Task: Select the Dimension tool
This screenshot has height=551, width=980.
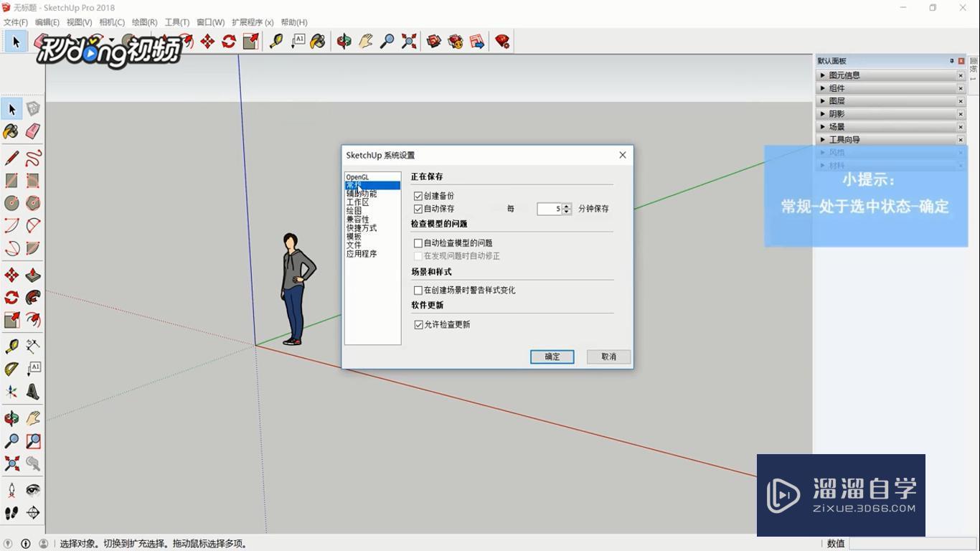Action: tap(33, 347)
